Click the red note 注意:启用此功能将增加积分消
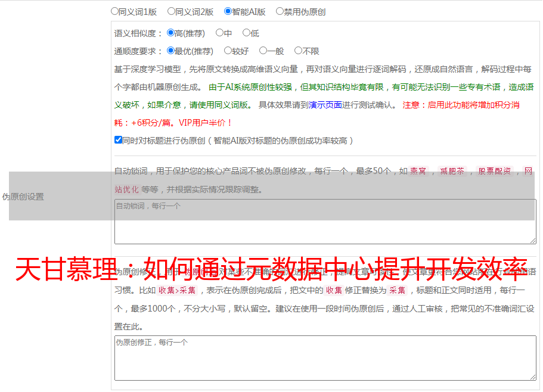543x392 pixels. pyautogui.click(x=461, y=105)
